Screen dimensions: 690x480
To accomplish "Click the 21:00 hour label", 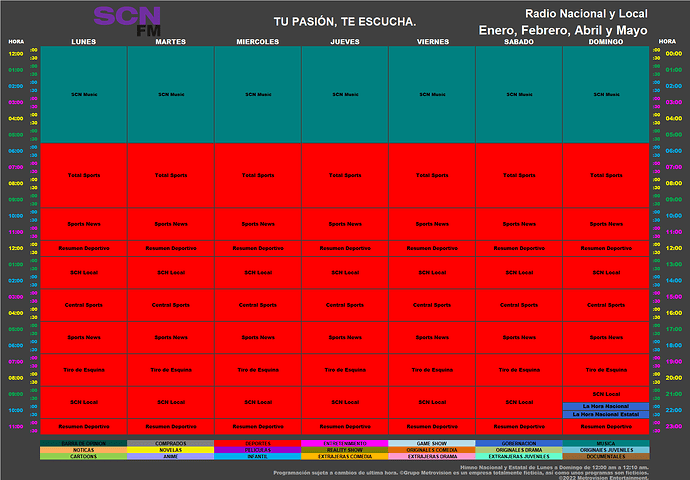I will coord(674,394).
